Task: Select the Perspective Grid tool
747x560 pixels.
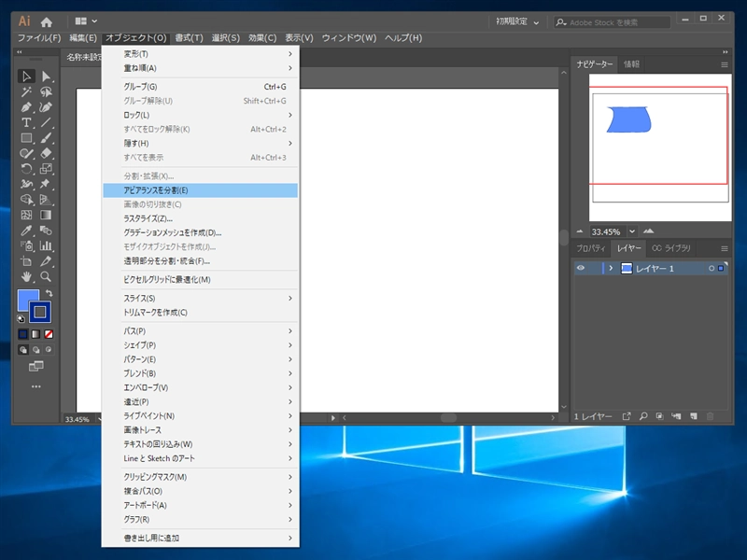Action: pyautogui.click(x=46, y=200)
